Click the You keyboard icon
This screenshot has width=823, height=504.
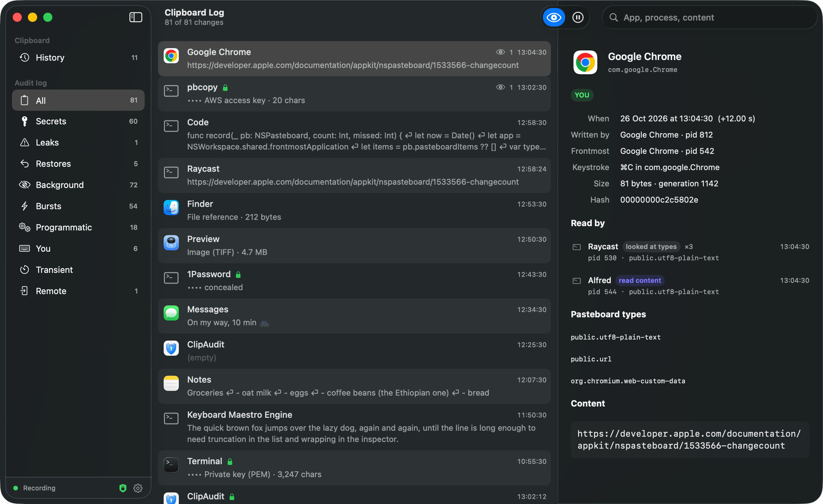pyautogui.click(x=24, y=248)
